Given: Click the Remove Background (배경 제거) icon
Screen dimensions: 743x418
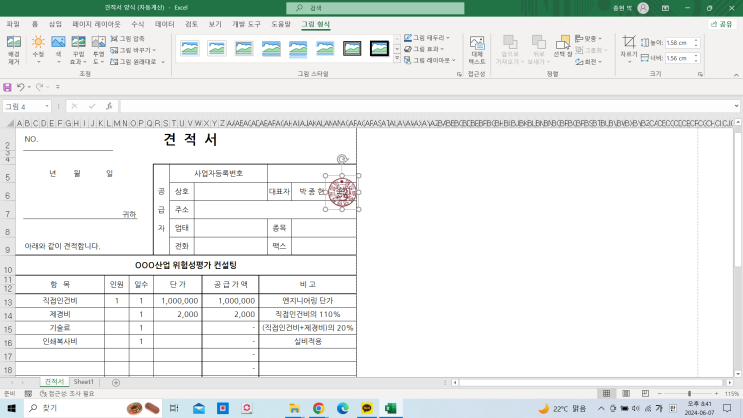Looking at the screenshot, I should 14,49.
